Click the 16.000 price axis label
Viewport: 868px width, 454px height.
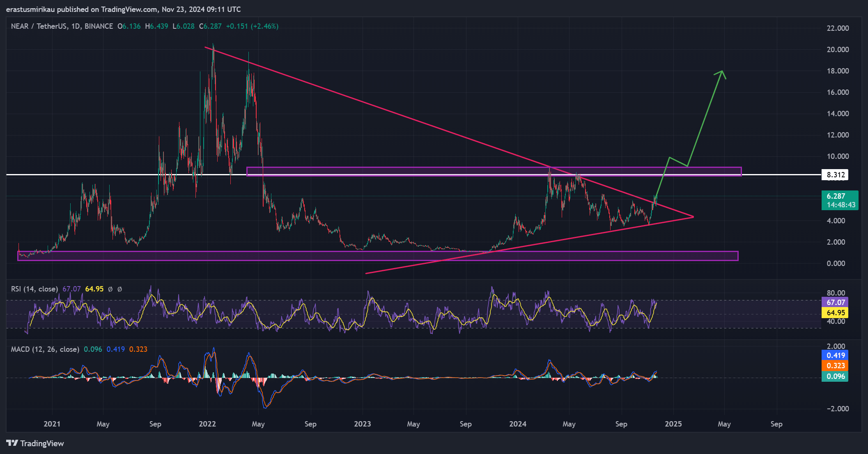[838, 92]
